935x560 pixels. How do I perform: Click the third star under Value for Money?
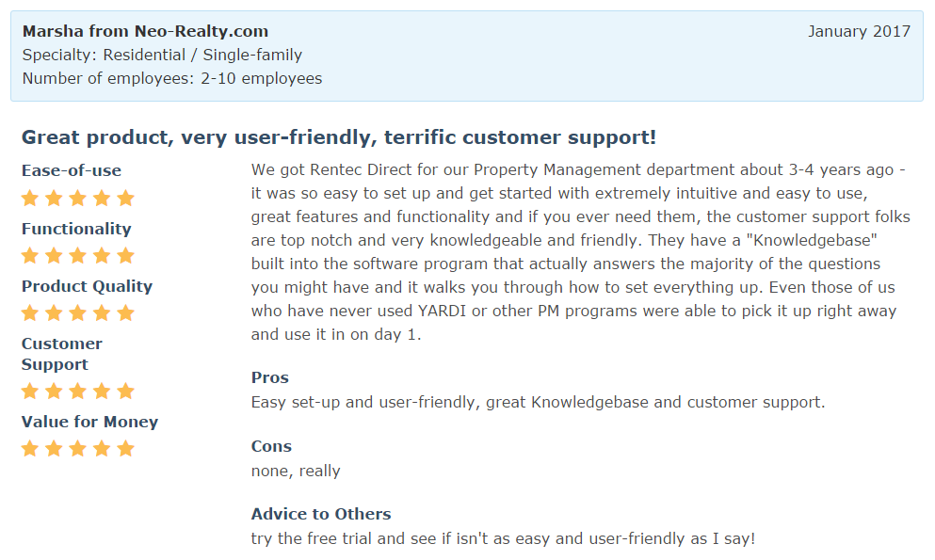(x=78, y=449)
